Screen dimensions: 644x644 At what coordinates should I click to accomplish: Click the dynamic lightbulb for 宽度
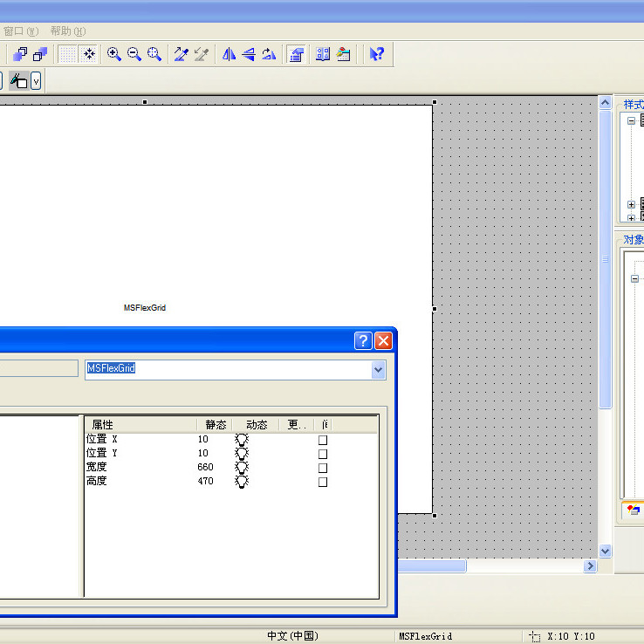coord(242,468)
